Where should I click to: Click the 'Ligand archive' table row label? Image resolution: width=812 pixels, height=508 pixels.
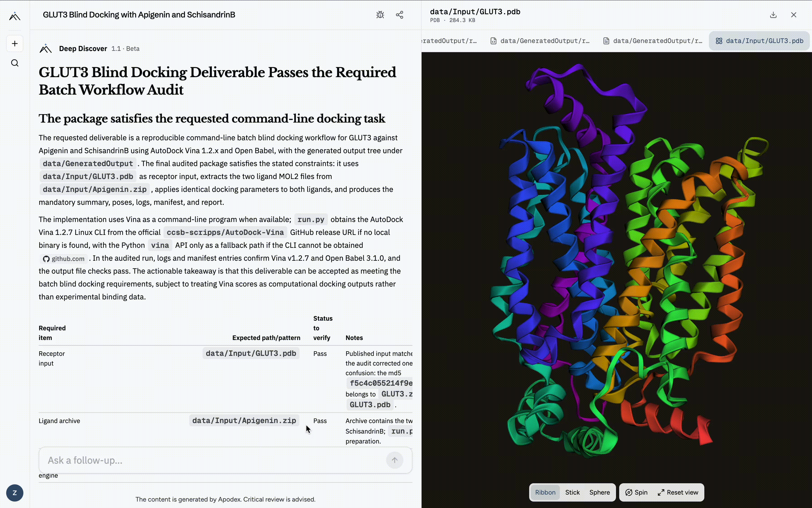pyautogui.click(x=59, y=421)
